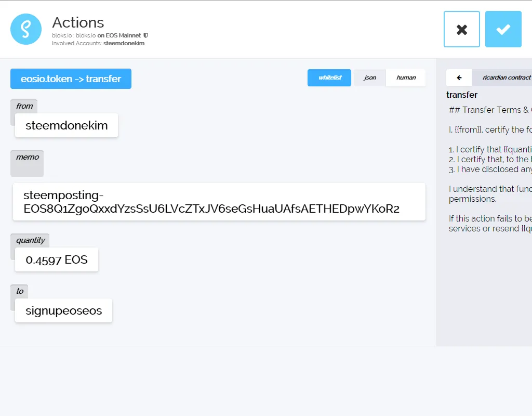Switch to the human view tab

[x=406, y=78]
